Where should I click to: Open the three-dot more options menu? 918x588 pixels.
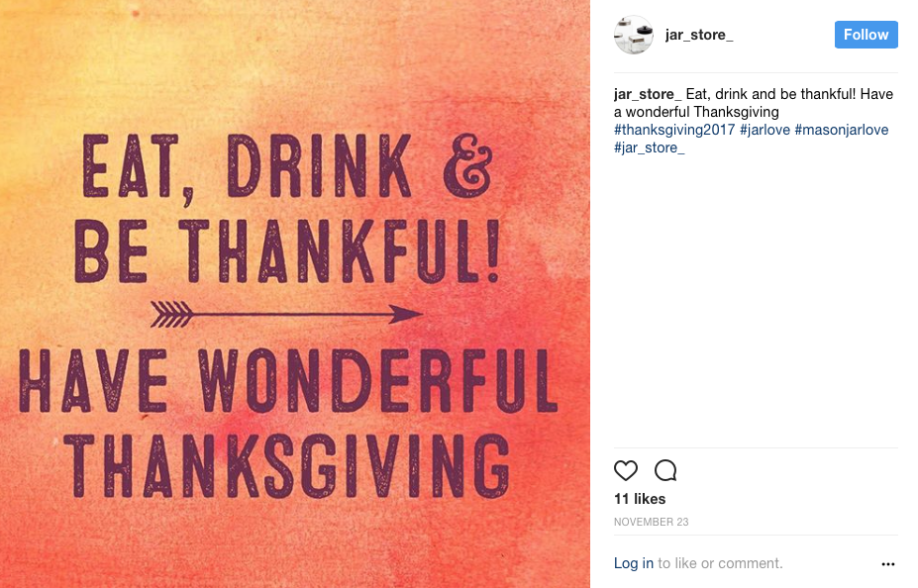[x=887, y=564]
